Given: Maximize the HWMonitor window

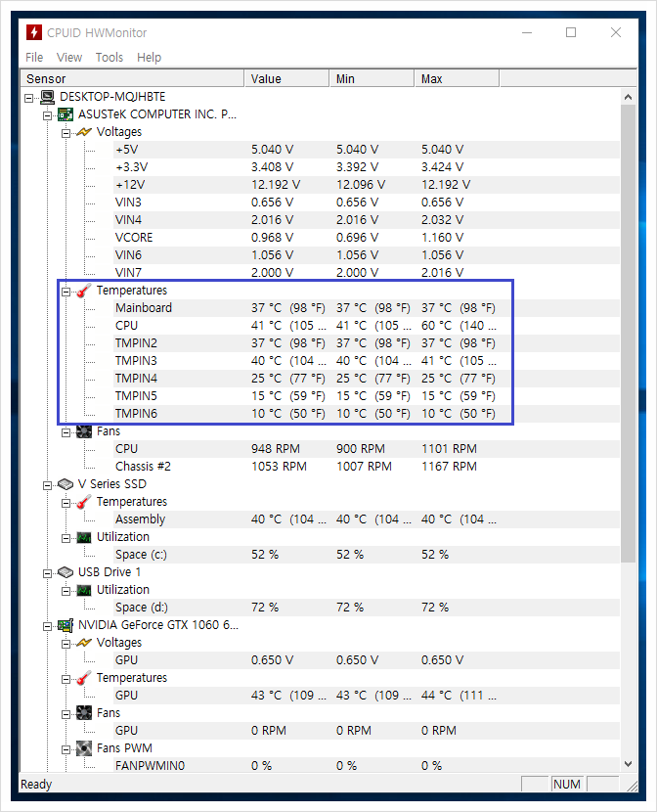Looking at the screenshot, I should [x=571, y=32].
